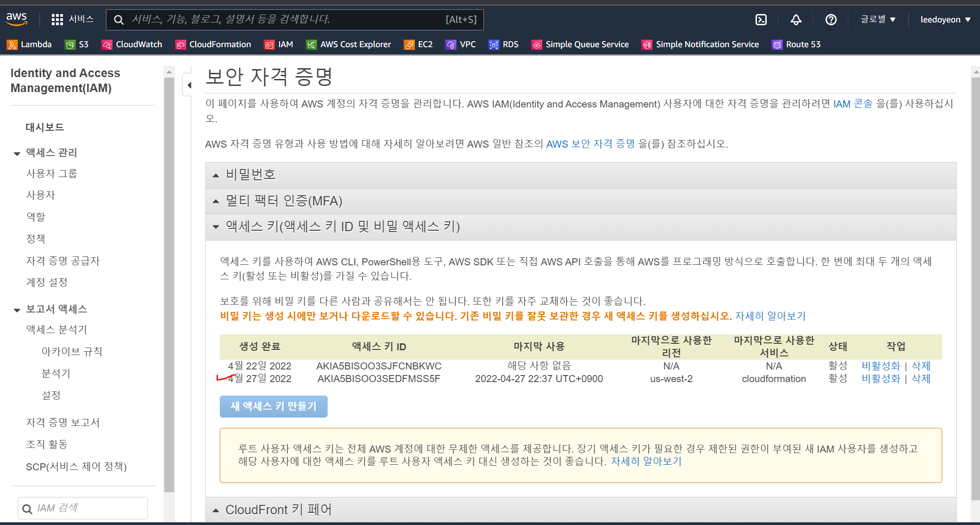980x525 pixels.
Task: Expand the 멀티 팩터 인증(MFA) section
Action: coord(284,201)
